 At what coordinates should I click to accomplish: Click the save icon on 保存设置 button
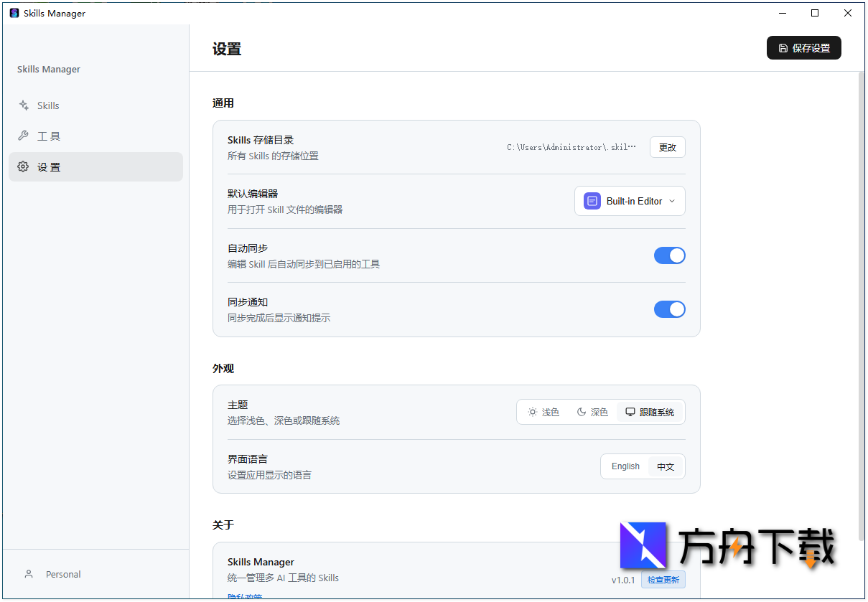pos(783,47)
